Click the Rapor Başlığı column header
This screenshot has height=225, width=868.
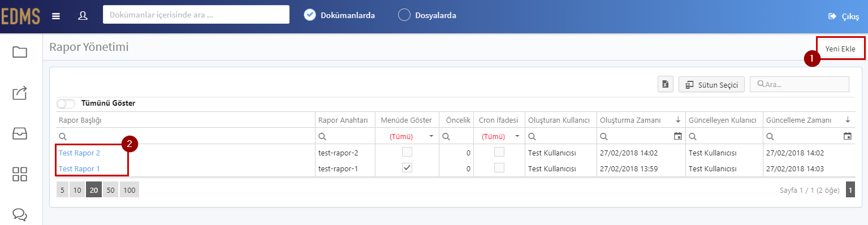(185, 120)
